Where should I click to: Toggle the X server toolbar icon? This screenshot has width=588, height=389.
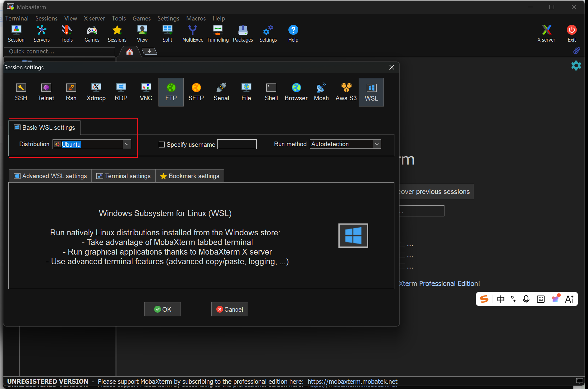coord(546,34)
